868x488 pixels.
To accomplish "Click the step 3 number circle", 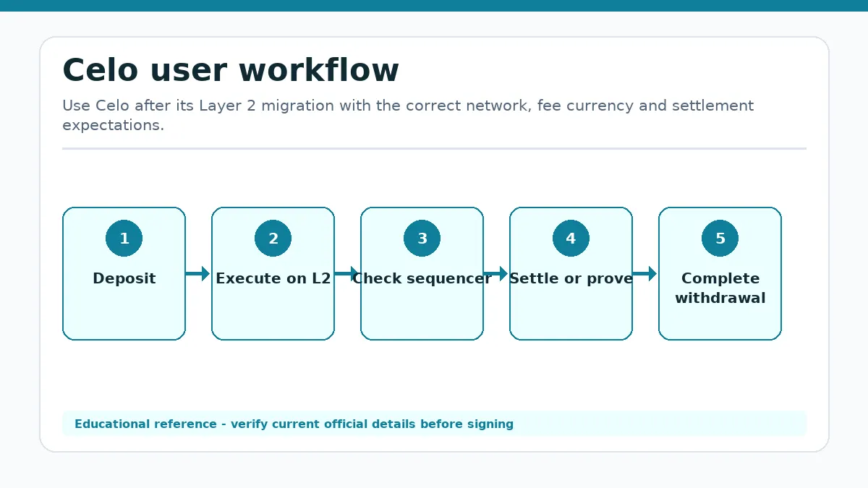I will (x=422, y=239).
